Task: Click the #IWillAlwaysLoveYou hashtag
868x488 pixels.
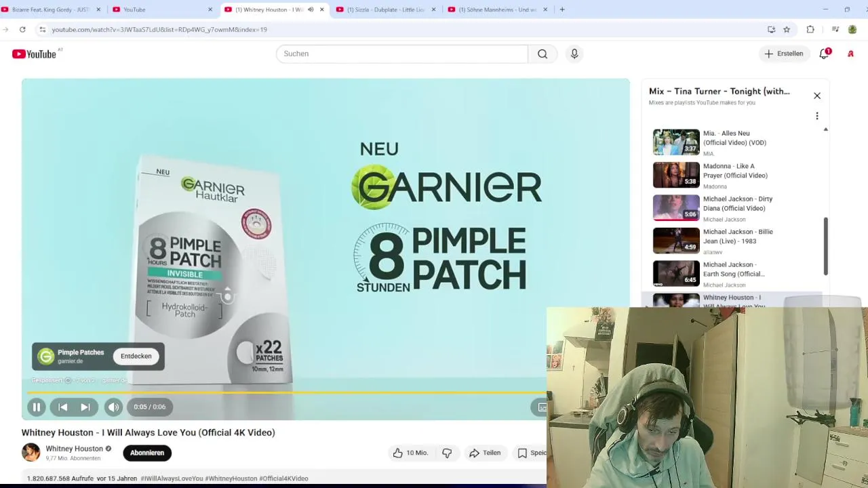Action: 172,479
